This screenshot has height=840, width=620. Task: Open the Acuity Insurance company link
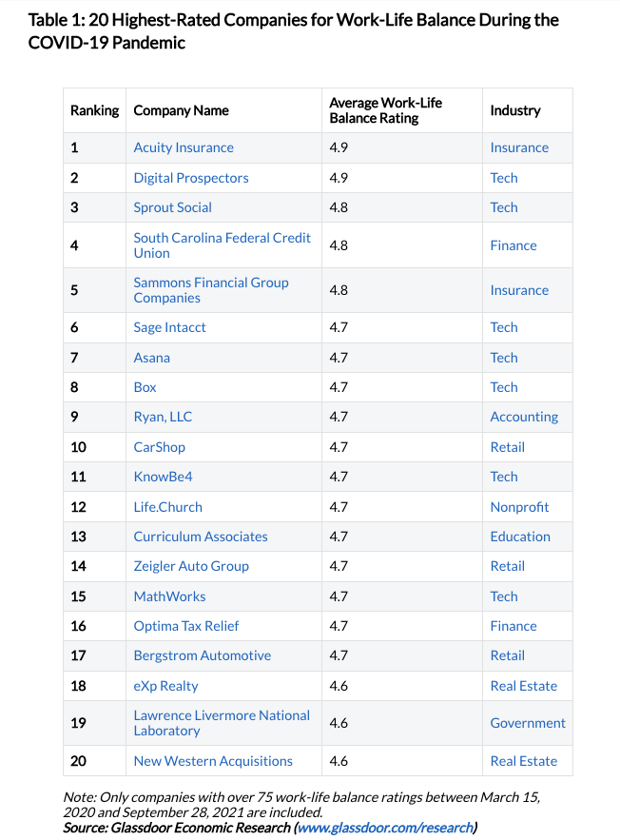coord(184,147)
